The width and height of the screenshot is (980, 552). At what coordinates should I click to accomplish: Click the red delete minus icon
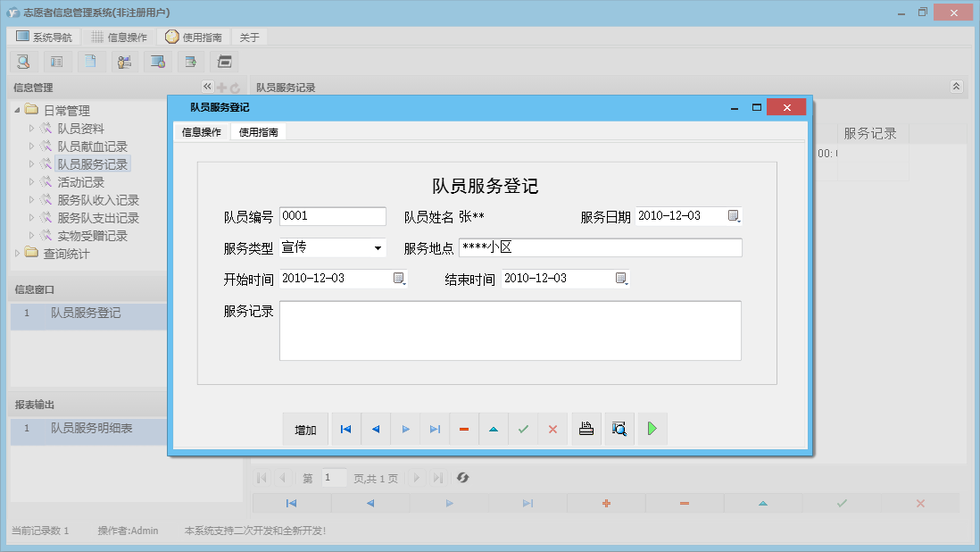point(463,429)
